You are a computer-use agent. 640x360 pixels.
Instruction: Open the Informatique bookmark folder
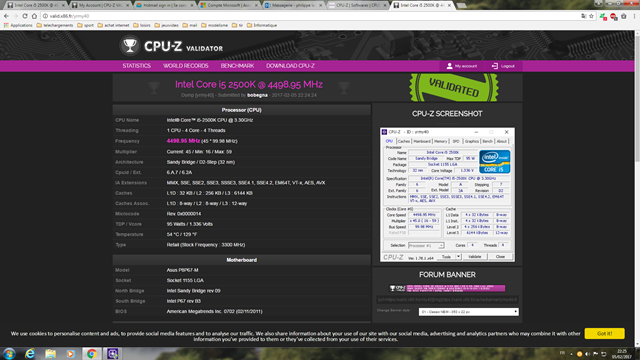pyautogui.click(x=262, y=25)
